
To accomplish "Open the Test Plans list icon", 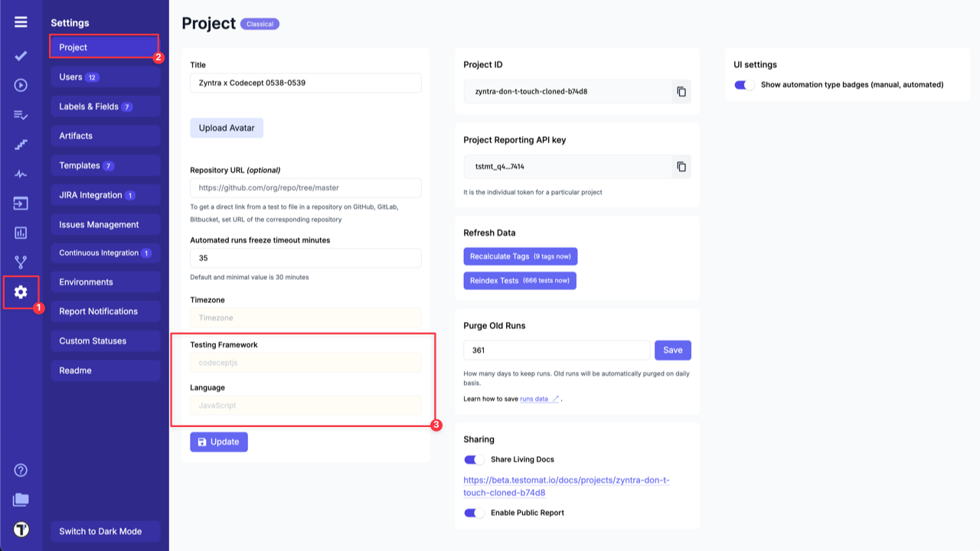I will tap(21, 115).
